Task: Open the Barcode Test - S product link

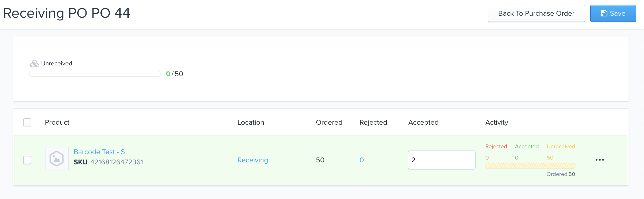Action: click(99, 152)
